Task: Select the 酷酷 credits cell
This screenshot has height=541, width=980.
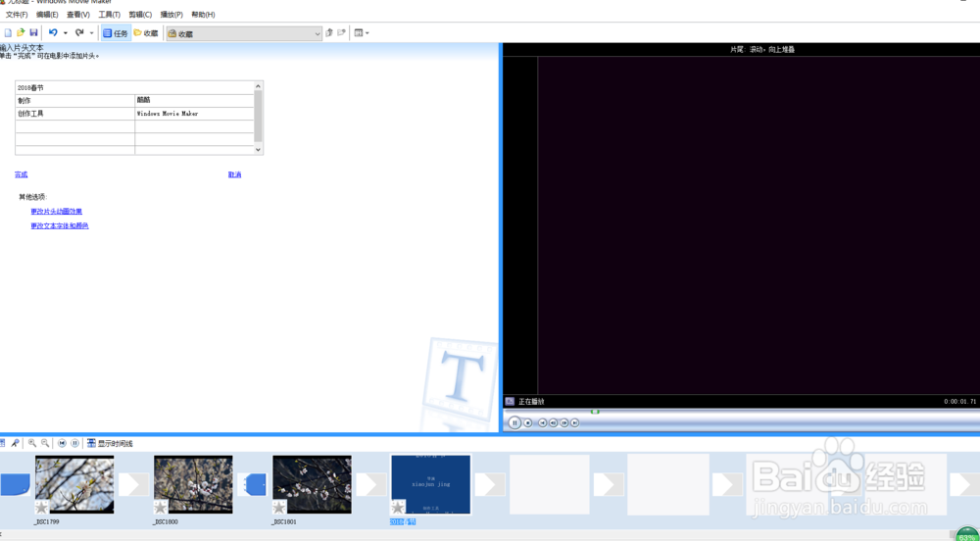Action: 194,101
